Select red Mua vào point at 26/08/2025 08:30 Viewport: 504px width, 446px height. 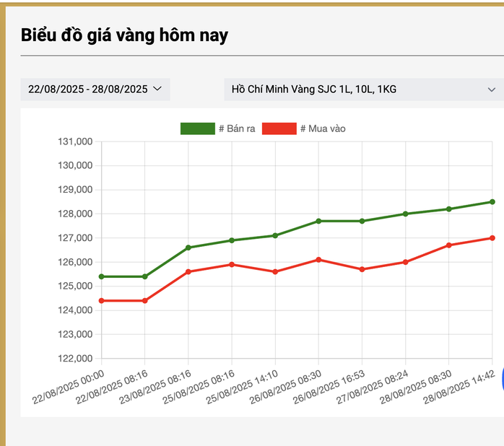coord(318,260)
